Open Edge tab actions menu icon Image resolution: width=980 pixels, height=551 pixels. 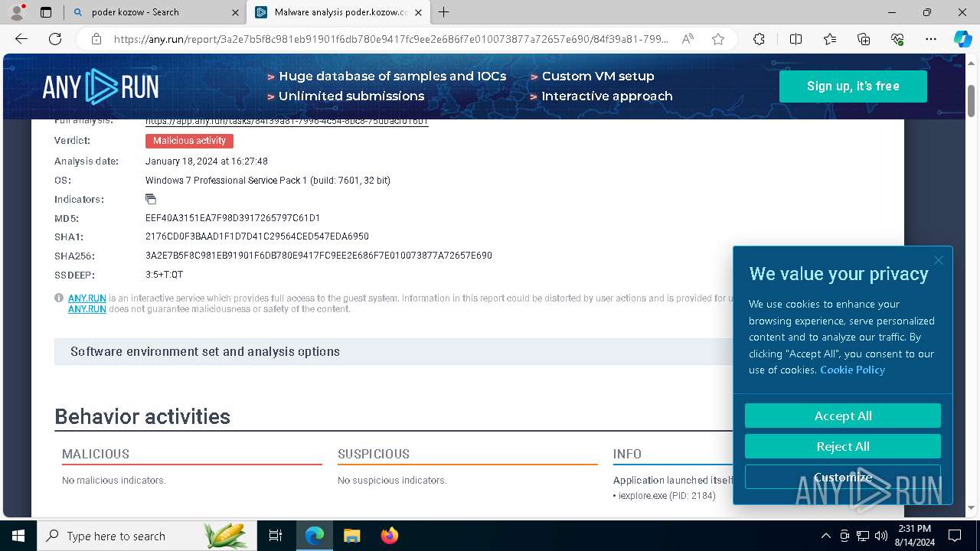(x=46, y=12)
